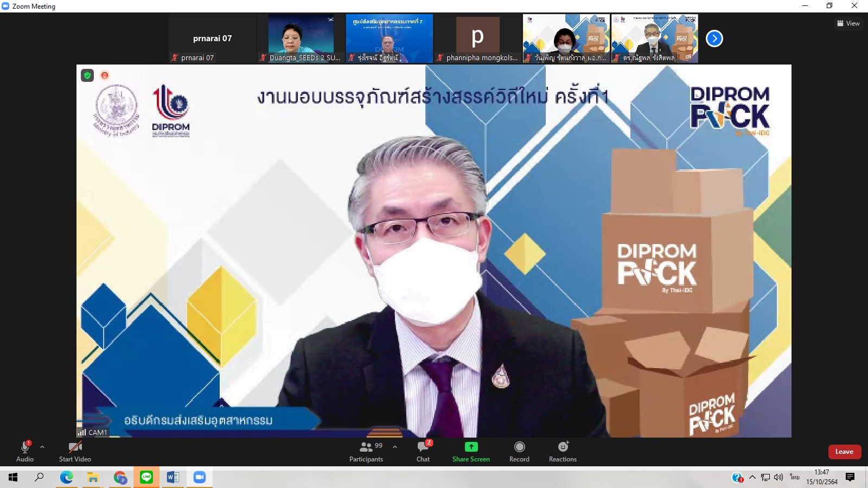Click the green Share Screen button
Screen dimensions: 868x488
(x=471, y=452)
